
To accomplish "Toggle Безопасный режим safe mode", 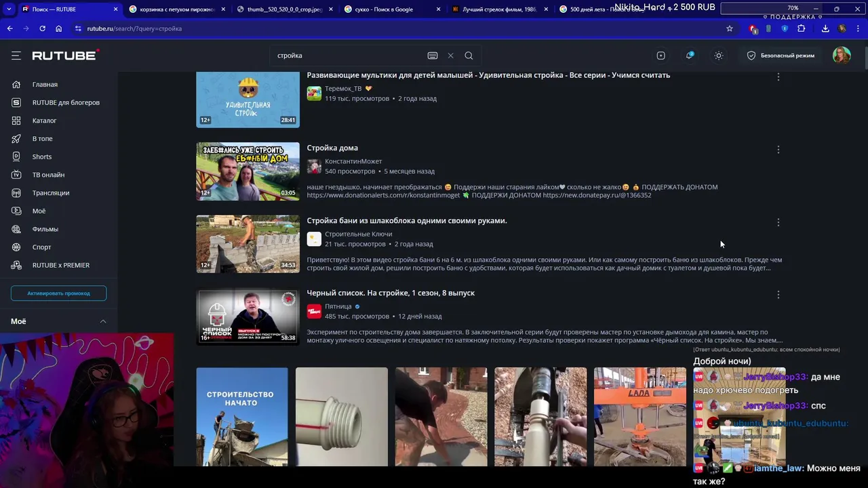I will coord(781,56).
